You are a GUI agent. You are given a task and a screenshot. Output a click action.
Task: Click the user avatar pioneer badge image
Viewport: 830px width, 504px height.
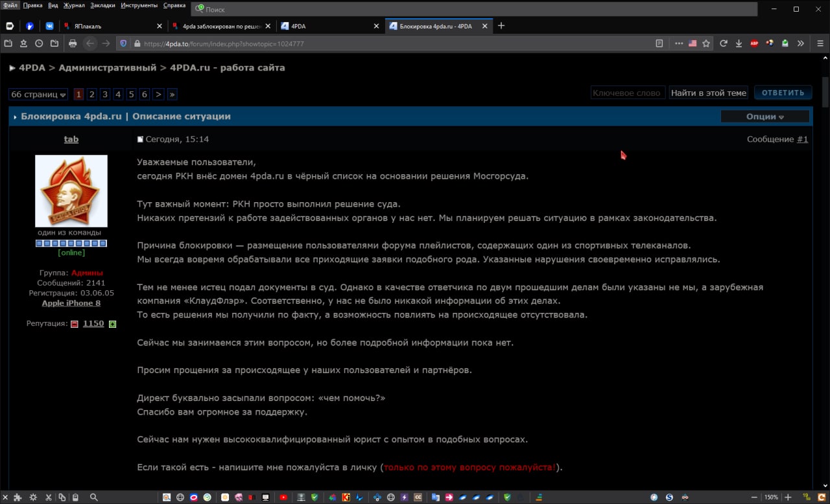tap(71, 191)
